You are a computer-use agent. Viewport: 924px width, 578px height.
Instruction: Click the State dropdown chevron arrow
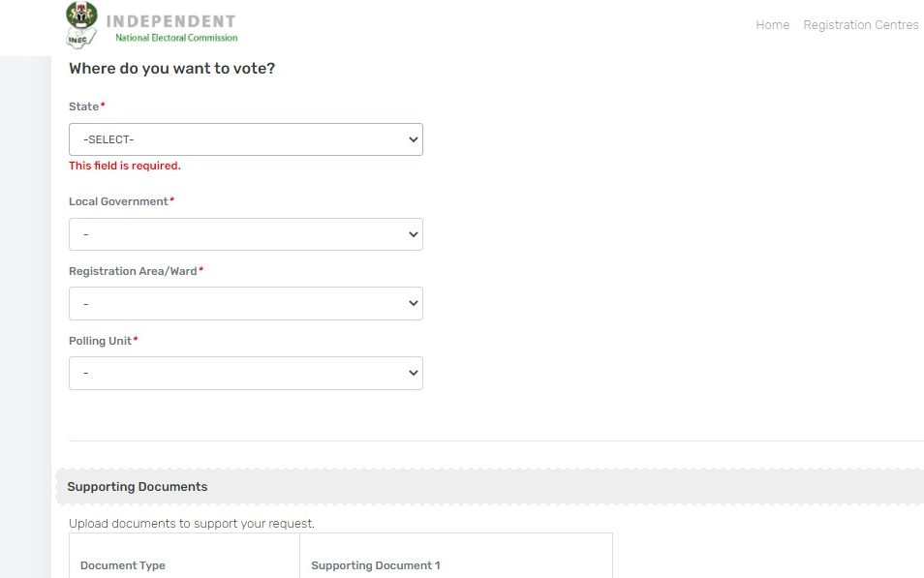point(414,139)
